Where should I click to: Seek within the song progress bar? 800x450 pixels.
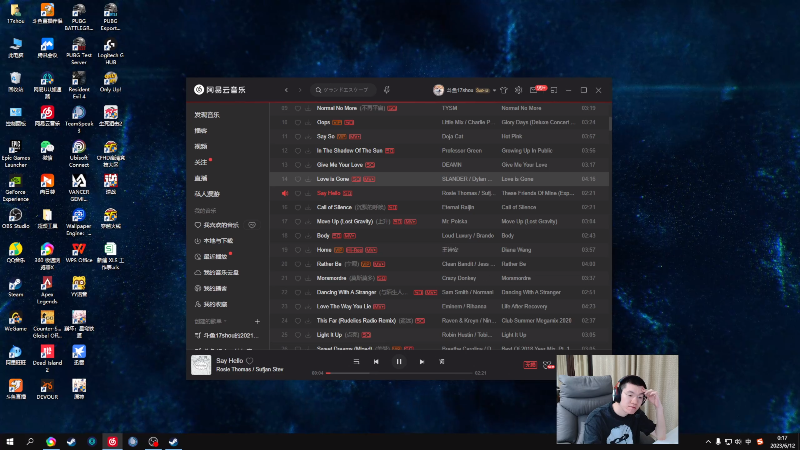(x=399, y=373)
